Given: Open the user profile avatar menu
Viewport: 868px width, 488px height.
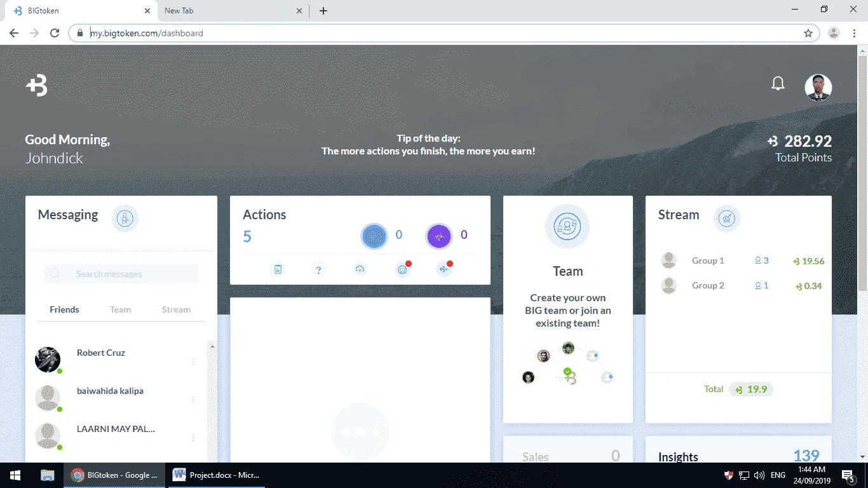Looking at the screenshot, I should [x=818, y=88].
